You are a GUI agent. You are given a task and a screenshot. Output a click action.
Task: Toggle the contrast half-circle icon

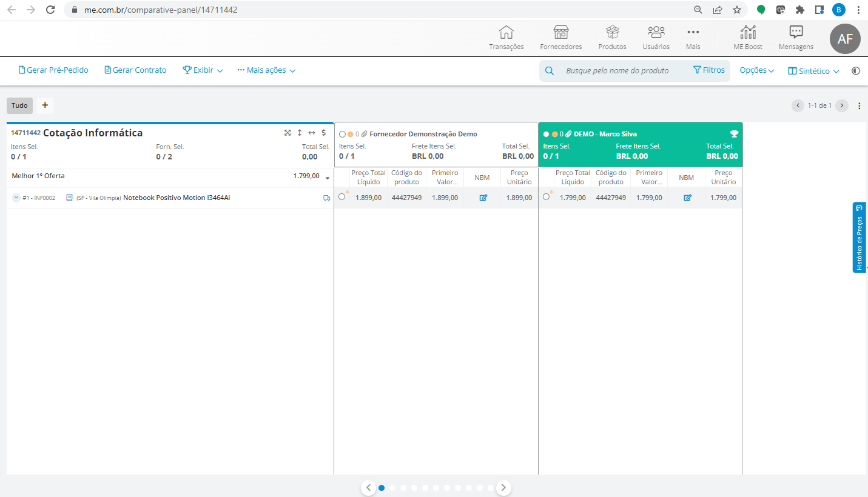tap(856, 70)
